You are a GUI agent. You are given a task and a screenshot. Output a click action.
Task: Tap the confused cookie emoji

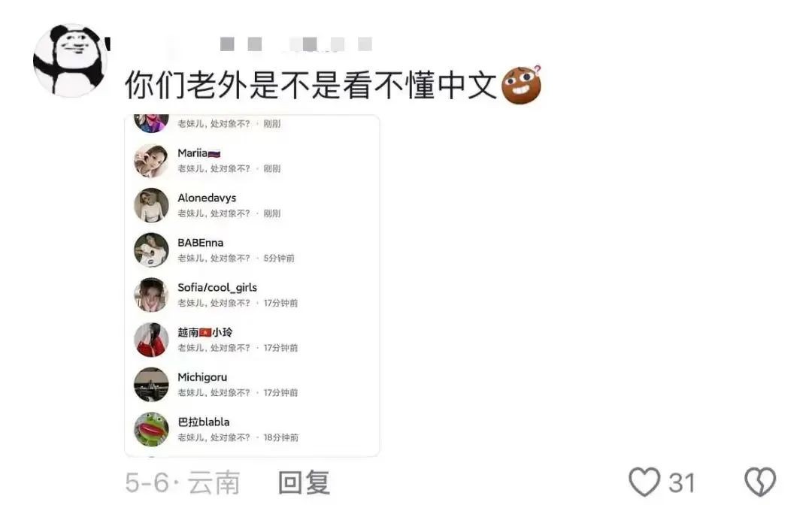click(522, 84)
